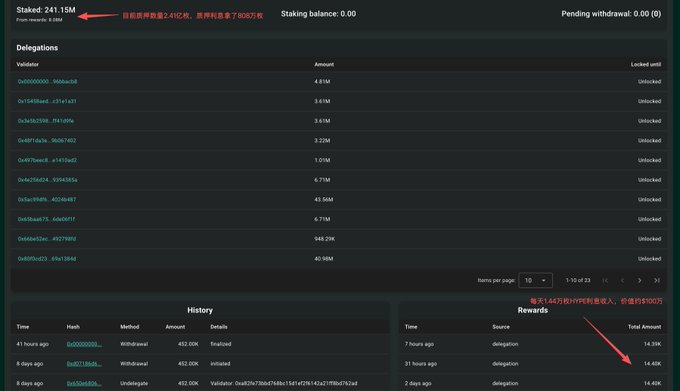Select the 7 hours ago reward row time
This screenshot has height=391, width=680.
[x=419, y=344]
